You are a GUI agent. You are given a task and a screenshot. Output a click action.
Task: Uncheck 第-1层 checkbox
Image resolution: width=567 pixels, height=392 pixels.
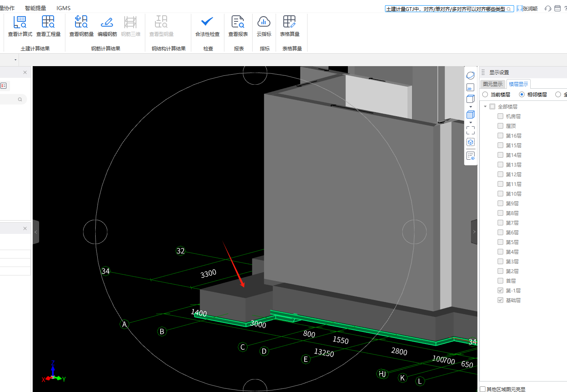tap(500, 290)
